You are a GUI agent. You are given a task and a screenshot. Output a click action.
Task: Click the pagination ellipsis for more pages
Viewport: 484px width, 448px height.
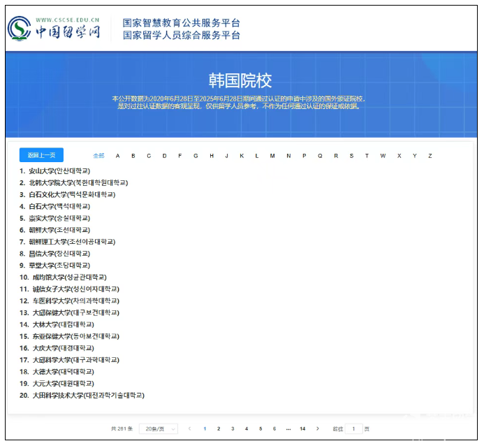click(288, 428)
